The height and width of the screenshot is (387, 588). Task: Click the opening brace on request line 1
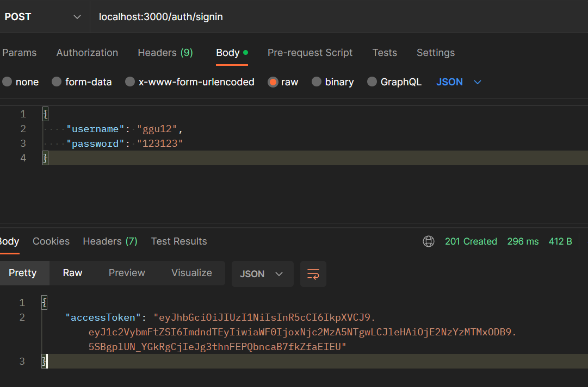pos(45,114)
